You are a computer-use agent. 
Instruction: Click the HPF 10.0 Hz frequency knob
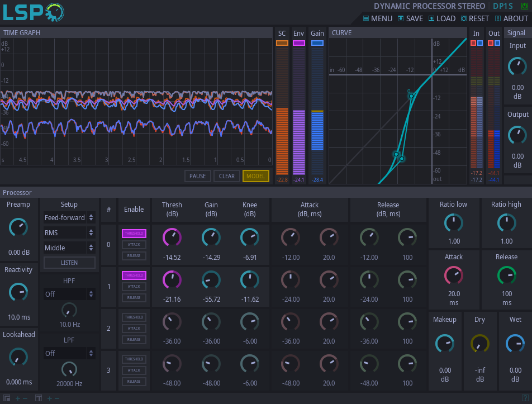tap(69, 310)
